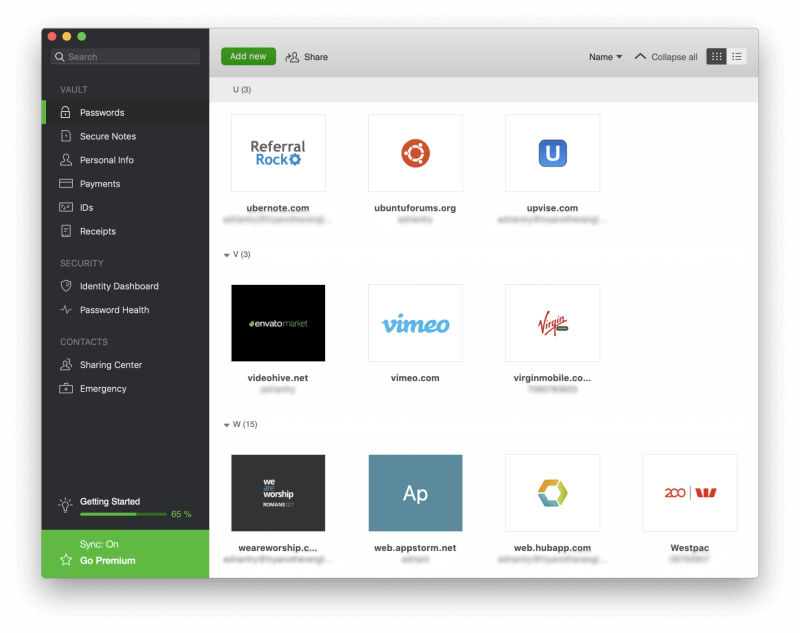Image resolution: width=800 pixels, height=633 pixels.
Task: Click the 65 % progress value
Action: coord(181,514)
